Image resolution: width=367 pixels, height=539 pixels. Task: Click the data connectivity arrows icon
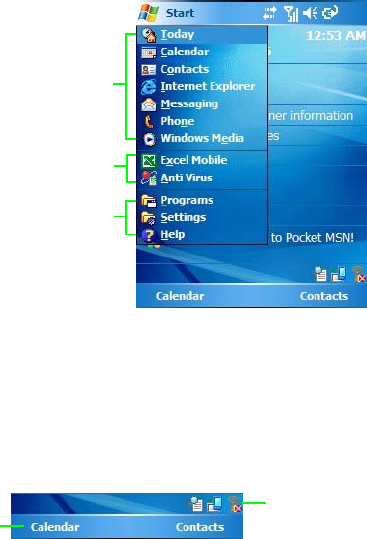pos(270,13)
